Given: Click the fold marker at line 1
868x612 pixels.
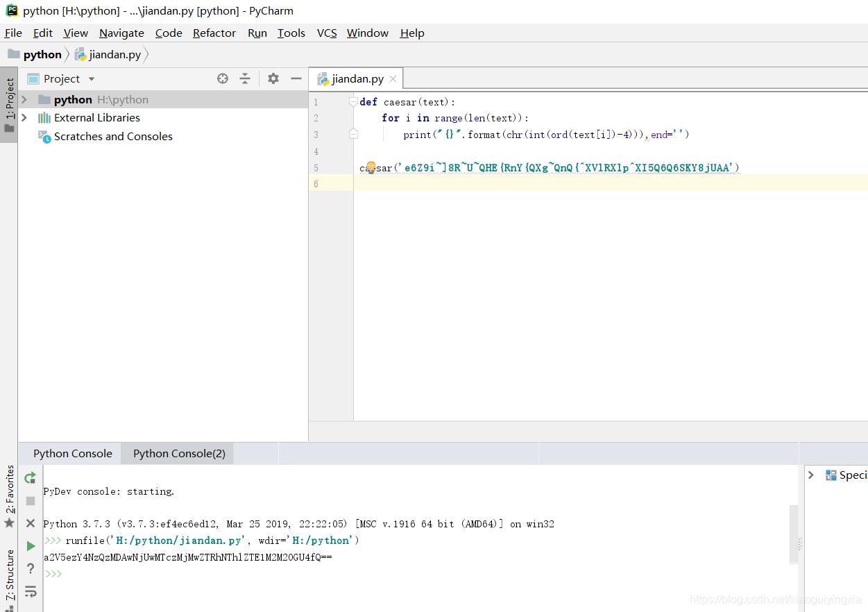Looking at the screenshot, I should tap(353, 101).
